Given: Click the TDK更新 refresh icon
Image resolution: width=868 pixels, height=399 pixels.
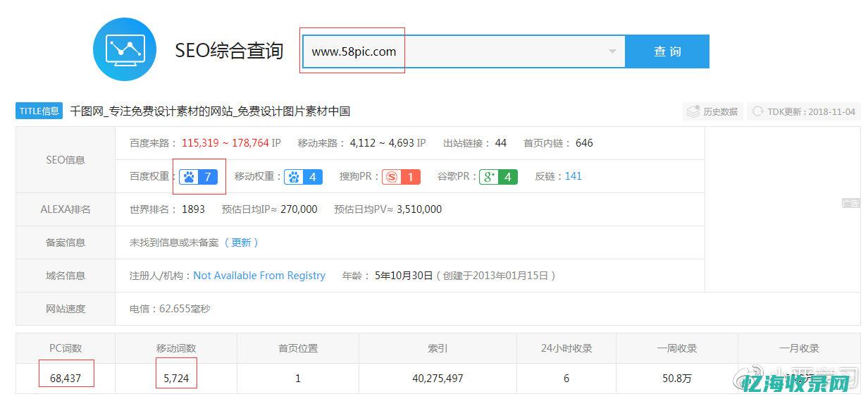Looking at the screenshot, I should tap(758, 111).
